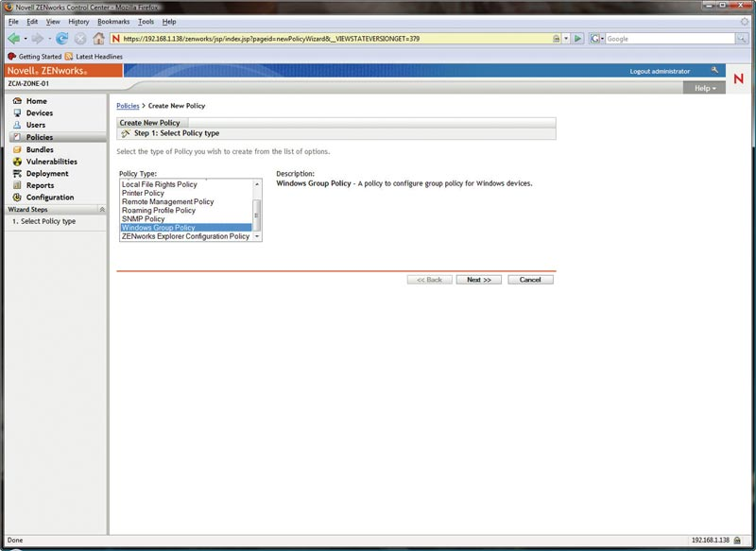Go to the browser Home page icon
The height and width of the screenshot is (551, 756).
pyautogui.click(x=99, y=39)
